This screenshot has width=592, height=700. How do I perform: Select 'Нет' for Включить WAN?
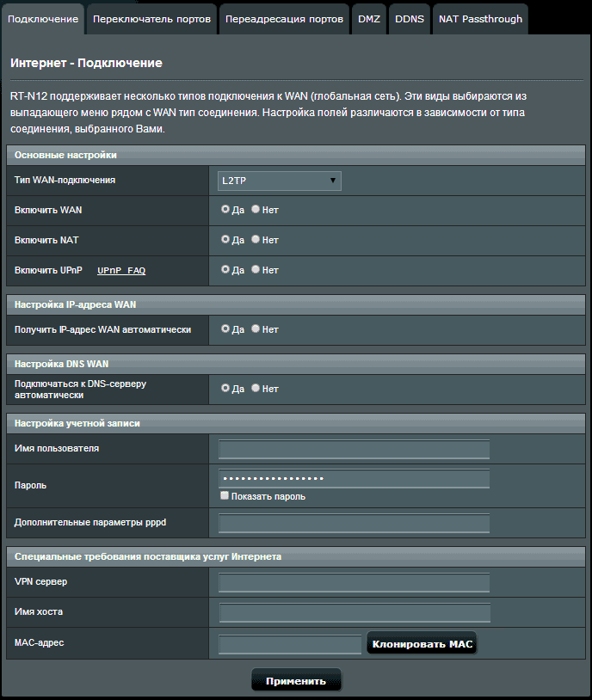(x=256, y=210)
